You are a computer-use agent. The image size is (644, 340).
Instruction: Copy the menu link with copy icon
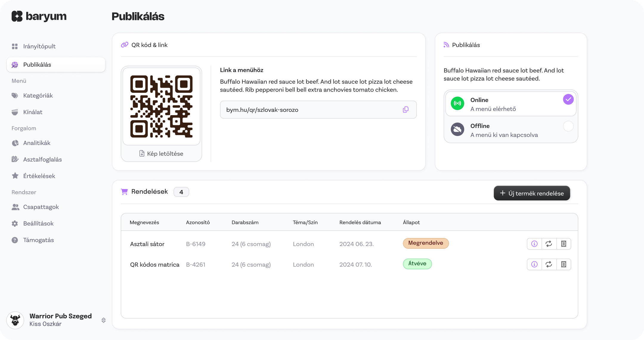[x=405, y=109]
